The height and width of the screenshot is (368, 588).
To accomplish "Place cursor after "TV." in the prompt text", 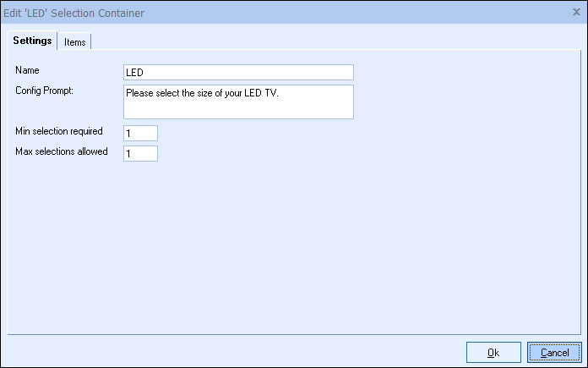I will pos(280,93).
